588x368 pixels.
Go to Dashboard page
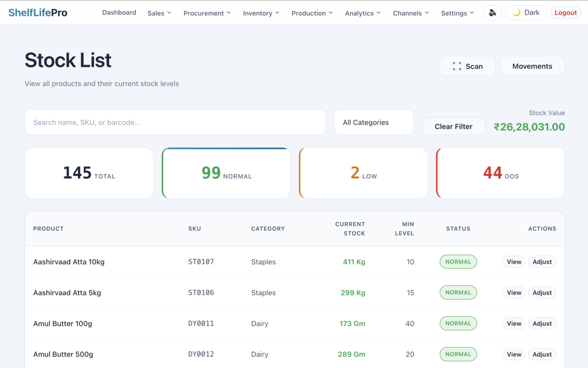tap(119, 13)
